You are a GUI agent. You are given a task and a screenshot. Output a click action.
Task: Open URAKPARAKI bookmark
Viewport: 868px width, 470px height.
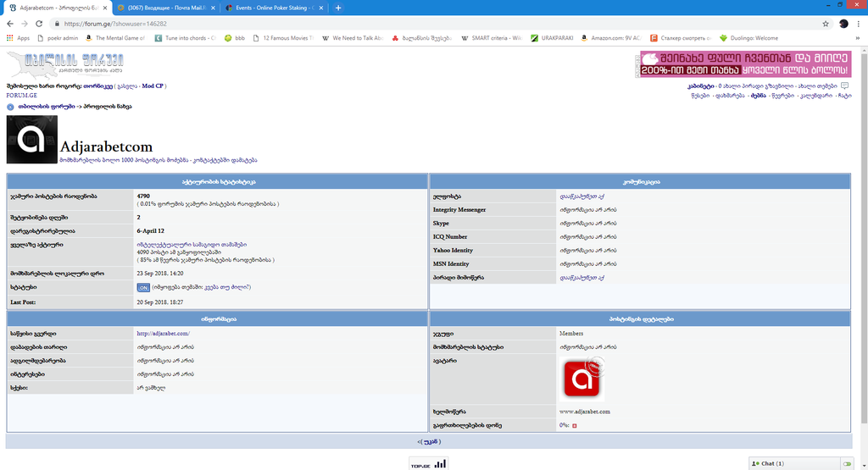point(552,38)
